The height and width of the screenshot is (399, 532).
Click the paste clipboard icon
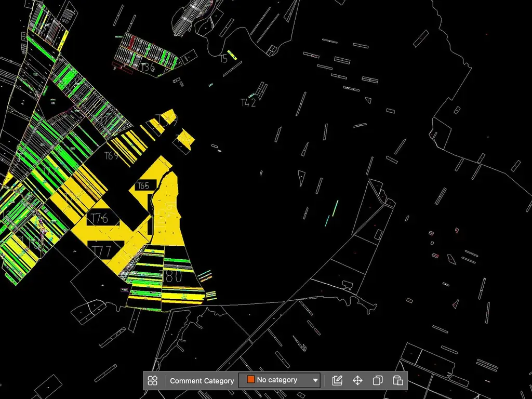397,380
